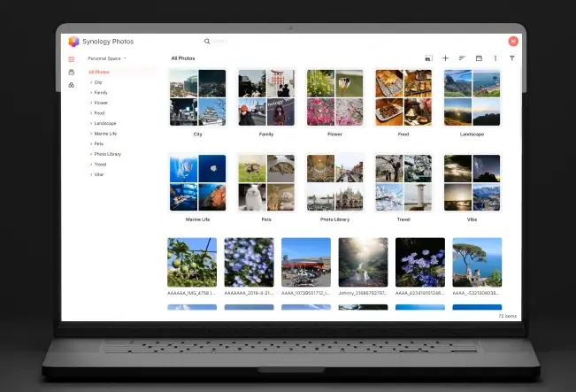Expand the Family folder chevron
The height and width of the screenshot is (392, 576).
[x=91, y=93]
